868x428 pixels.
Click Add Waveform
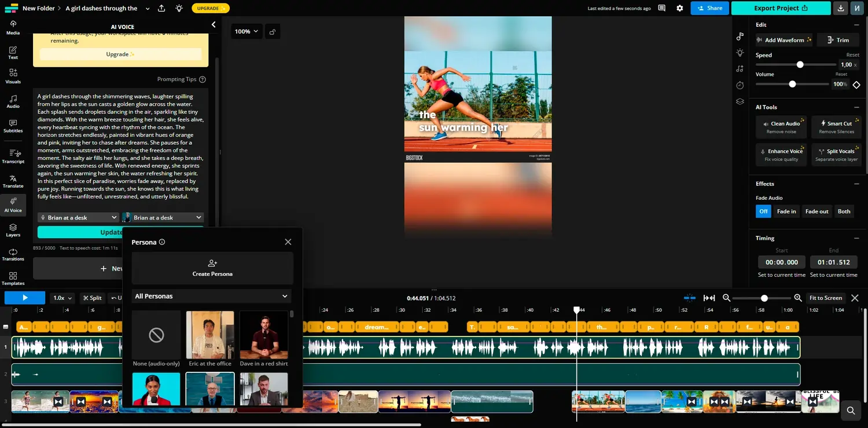pyautogui.click(x=784, y=40)
